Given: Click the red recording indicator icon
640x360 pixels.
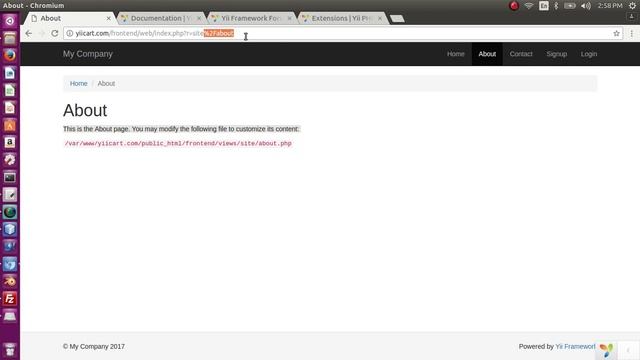Looking at the screenshot, I should click(x=514, y=6).
